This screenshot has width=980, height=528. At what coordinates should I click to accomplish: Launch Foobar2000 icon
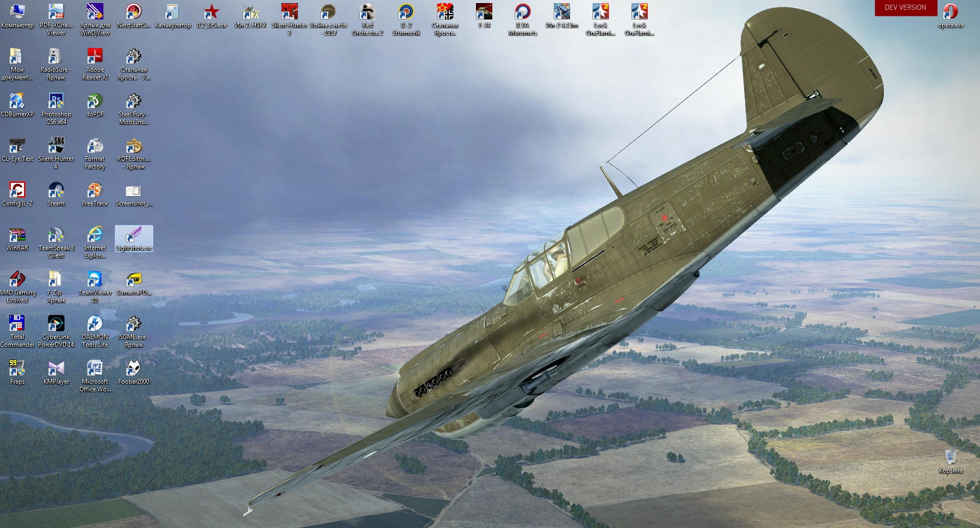point(134,372)
